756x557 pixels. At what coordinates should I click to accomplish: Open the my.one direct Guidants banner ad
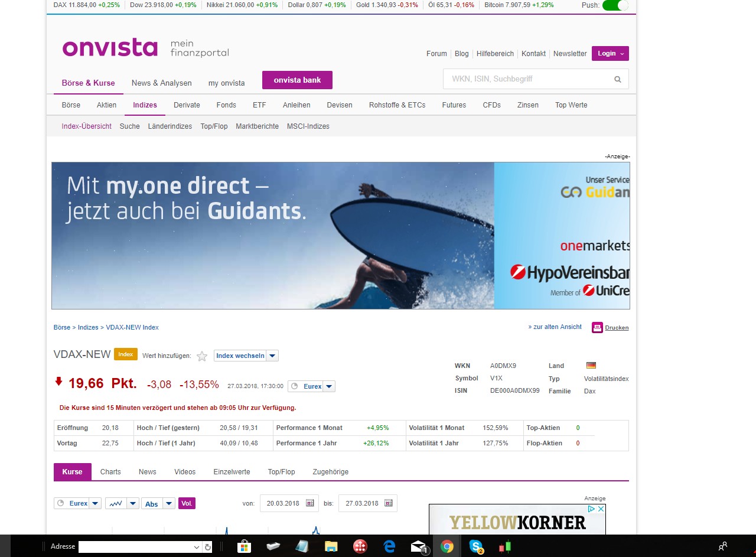tap(341, 236)
